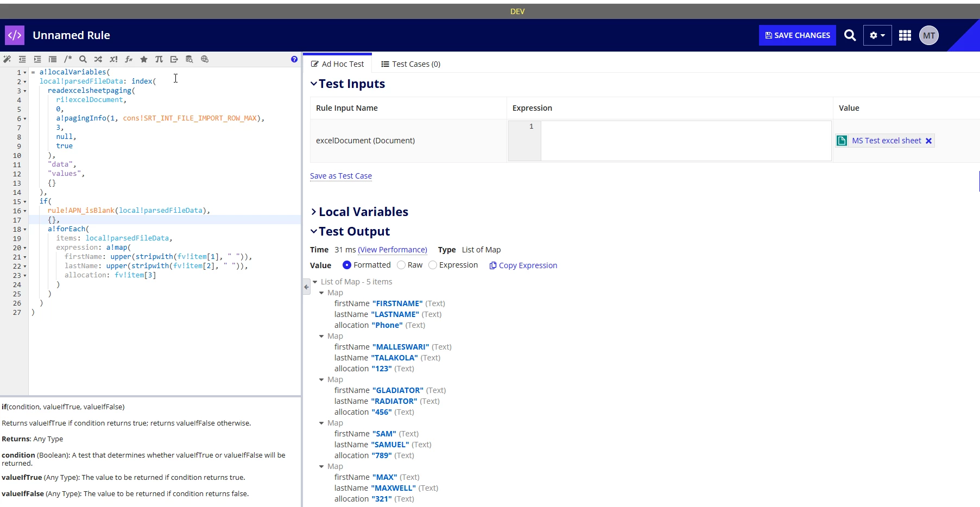The width and height of the screenshot is (980, 507).
Task: Expand the Local Variables section
Action: click(x=314, y=212)
